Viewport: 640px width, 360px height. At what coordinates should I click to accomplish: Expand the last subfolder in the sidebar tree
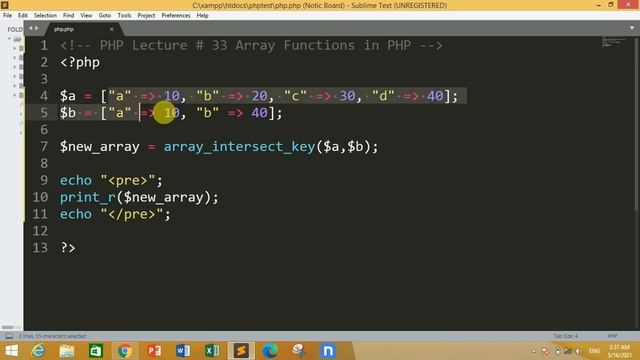coord(15,95)
